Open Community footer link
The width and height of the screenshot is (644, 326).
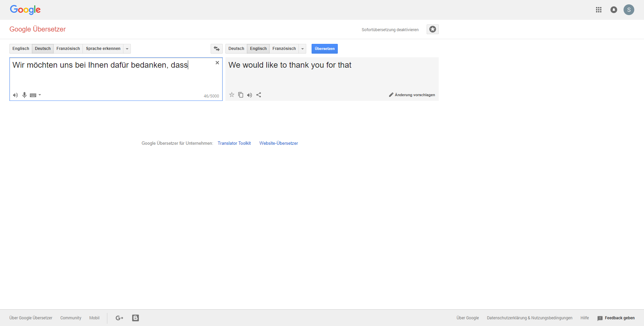(71, 318)
